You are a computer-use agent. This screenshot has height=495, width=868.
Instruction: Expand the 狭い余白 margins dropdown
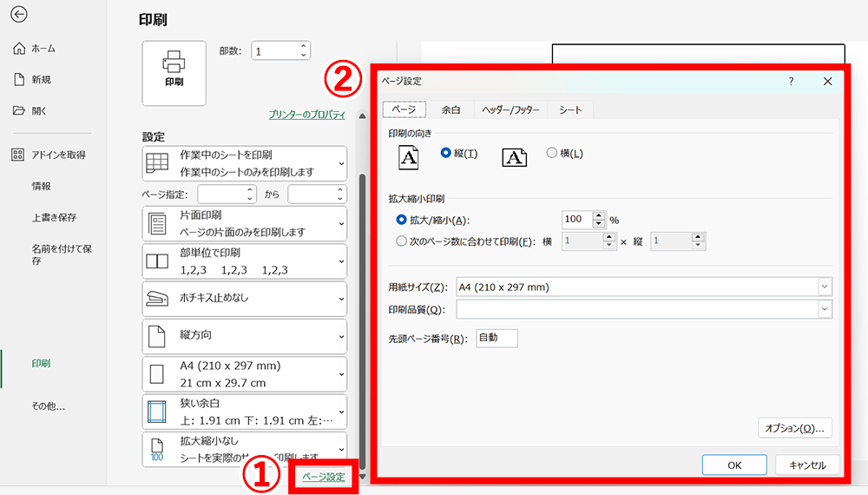click(x=341, y=412)
